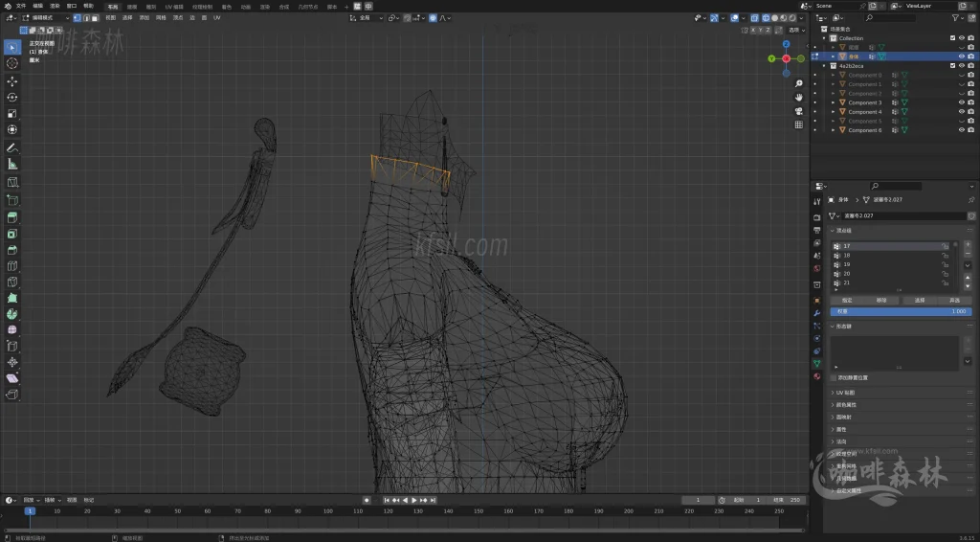Enable face select mode
The image size is (980, 542).
(95, 18)
